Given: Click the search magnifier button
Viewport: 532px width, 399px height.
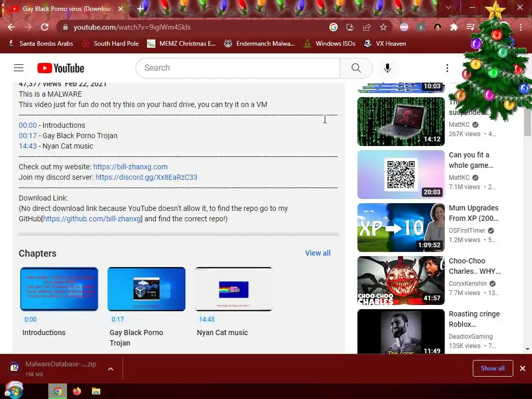Looking at the screenshot, I should tap(356, 68).
